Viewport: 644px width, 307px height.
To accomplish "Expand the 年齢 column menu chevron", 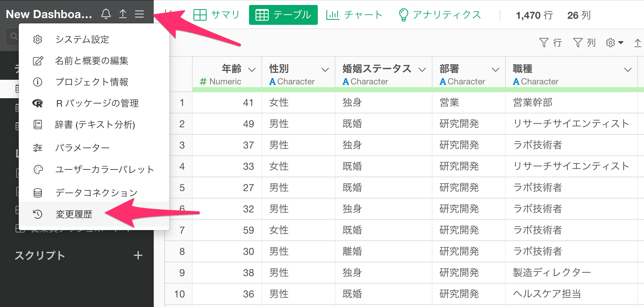I will click(x=252, y=69).
